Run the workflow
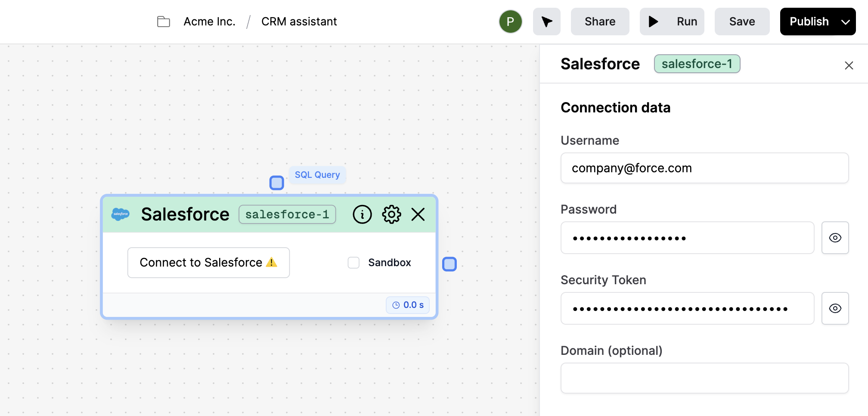 click(672, 22)
